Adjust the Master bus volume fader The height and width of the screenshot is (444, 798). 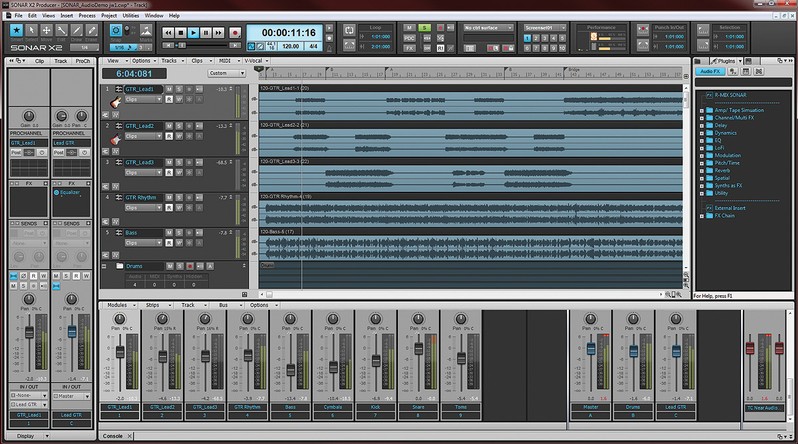(x=591, y=349)
